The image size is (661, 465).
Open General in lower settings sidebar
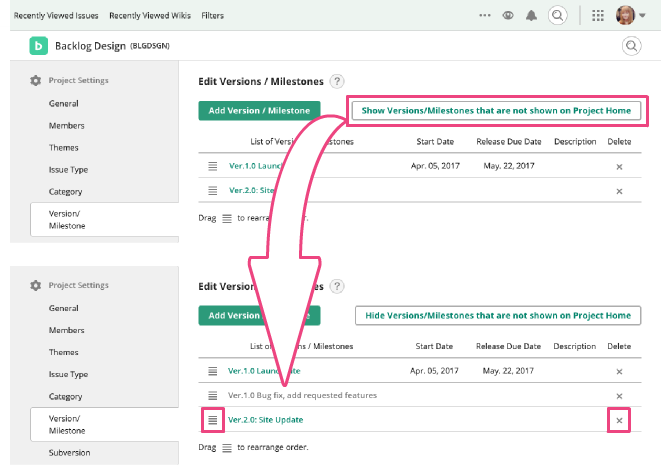click(x=64, y=308)
